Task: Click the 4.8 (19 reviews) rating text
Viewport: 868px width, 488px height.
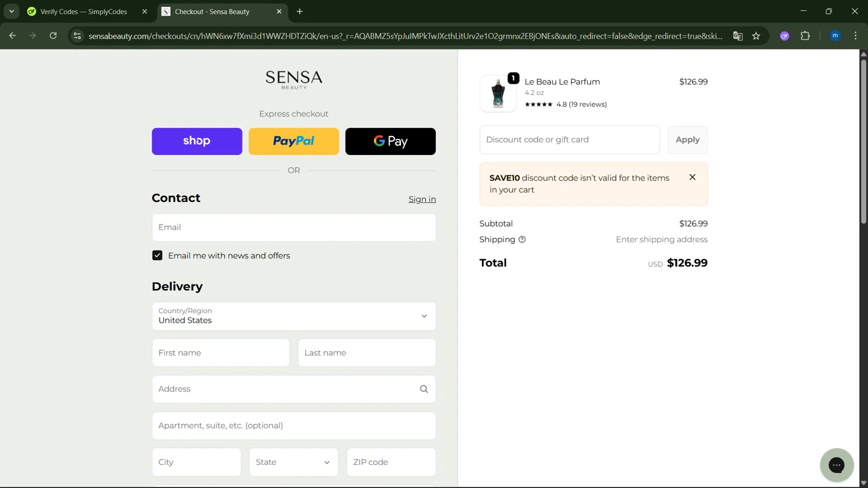Action: (582, 105)
